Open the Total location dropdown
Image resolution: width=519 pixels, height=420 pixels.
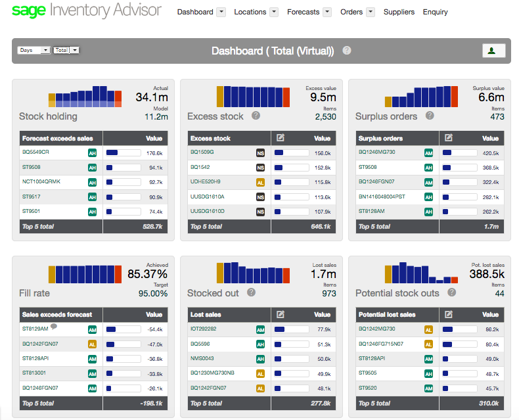66,50
